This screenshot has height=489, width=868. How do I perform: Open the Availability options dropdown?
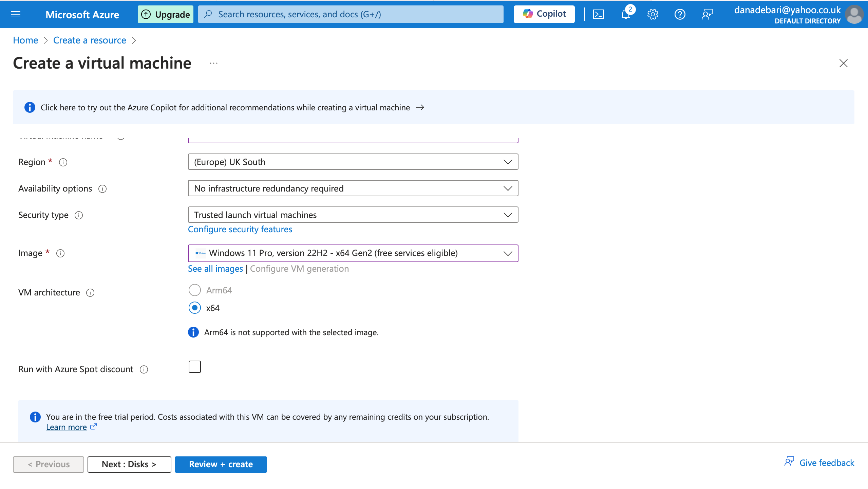(x=353, y=188)
